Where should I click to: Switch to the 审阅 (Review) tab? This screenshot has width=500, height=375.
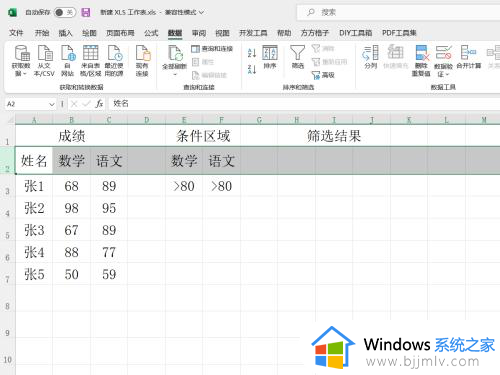[199, 33]
